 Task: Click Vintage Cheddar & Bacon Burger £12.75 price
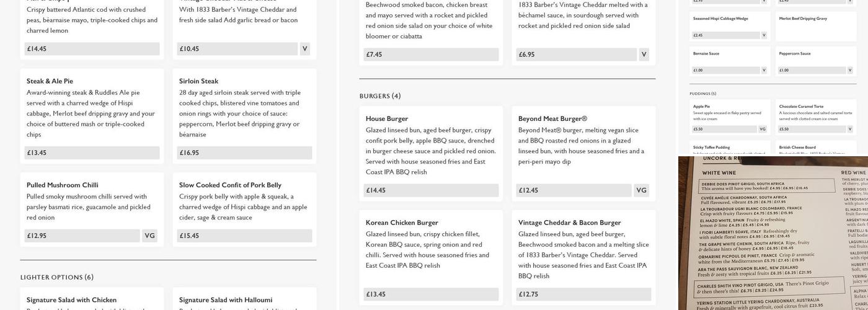click(x=584, y=294)
